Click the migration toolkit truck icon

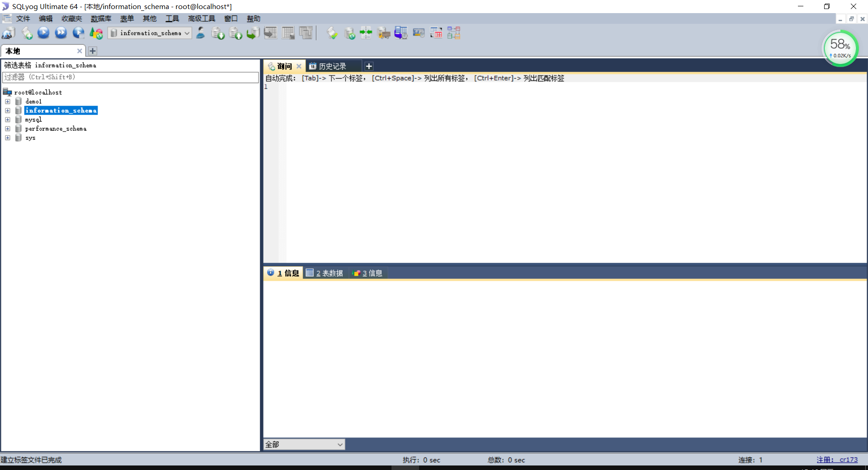pos(384,33)
